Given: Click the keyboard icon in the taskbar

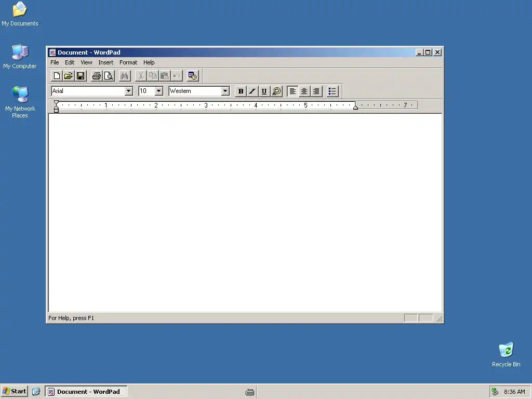Looking at the screenshot, I should [x=250, y=392].
